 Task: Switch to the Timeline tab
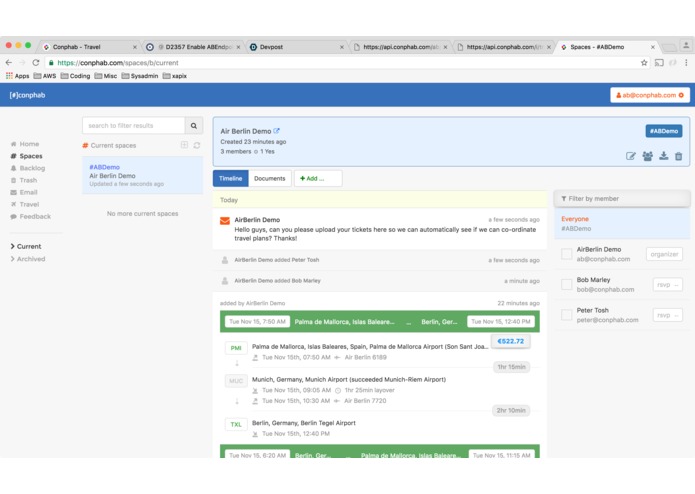click(x=230, y=179)
